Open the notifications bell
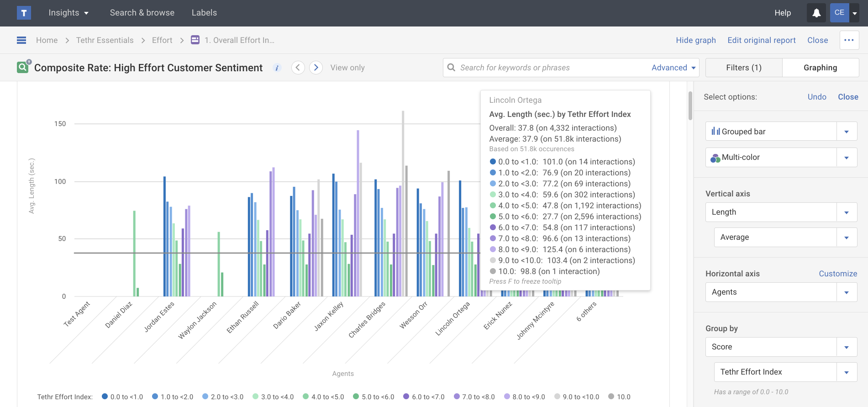This screenshot has width=868, height=407. (x=816, y=13)
